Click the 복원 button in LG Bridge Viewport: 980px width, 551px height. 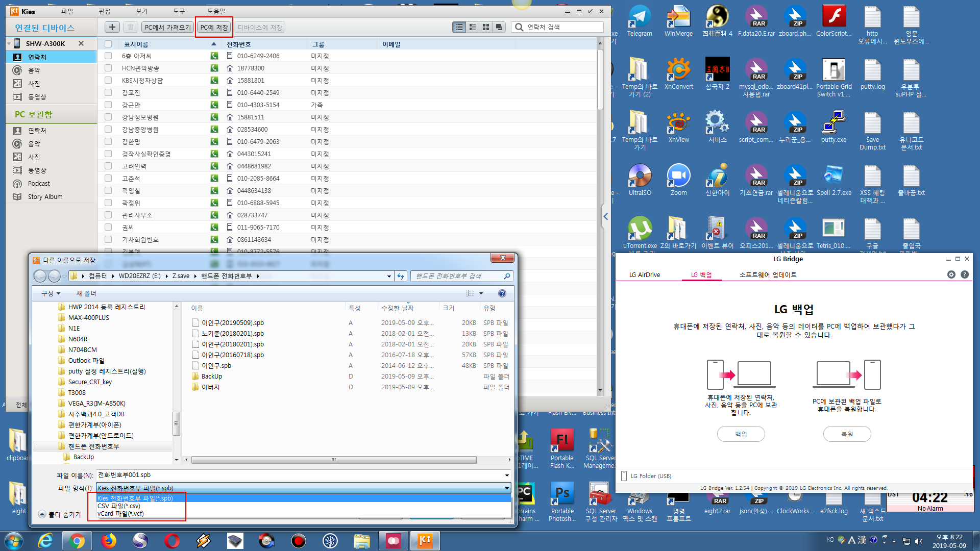[x=847, y=434]
